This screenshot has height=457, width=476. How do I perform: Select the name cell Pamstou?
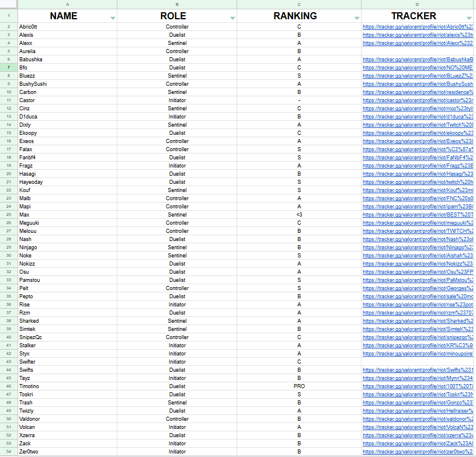tap(67, 280)
